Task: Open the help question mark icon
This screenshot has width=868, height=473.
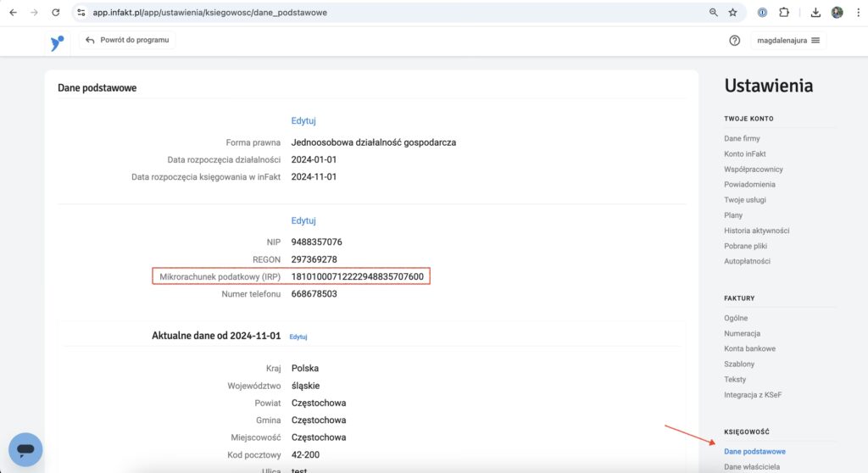Action: [x=734, y=41]
